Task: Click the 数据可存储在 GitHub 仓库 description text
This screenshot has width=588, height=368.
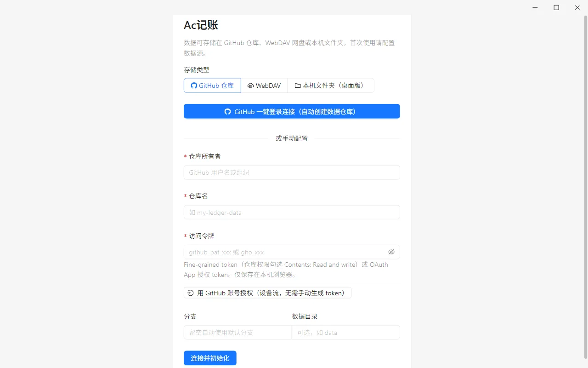Action: point(289,48)
